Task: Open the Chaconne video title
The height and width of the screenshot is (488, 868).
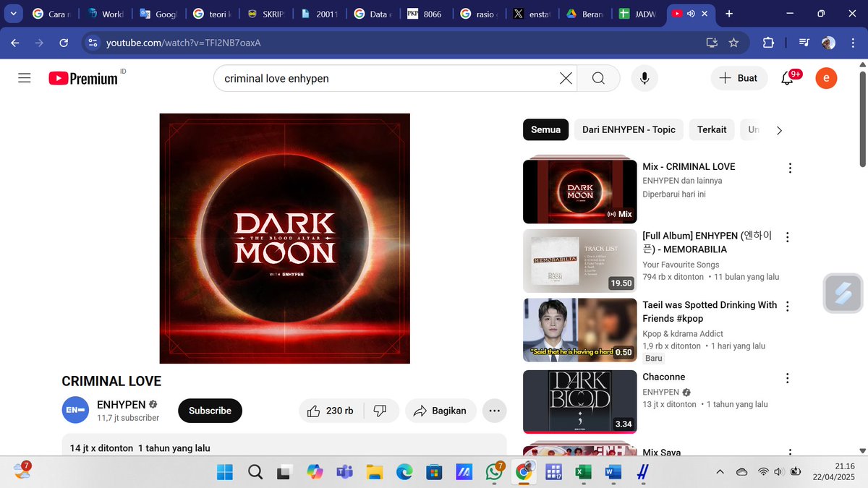Action: coord(663,377)
